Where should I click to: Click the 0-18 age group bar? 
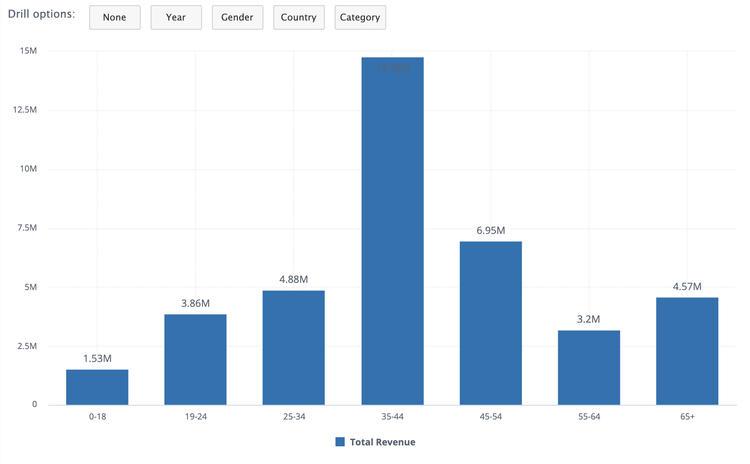point(97,387)
